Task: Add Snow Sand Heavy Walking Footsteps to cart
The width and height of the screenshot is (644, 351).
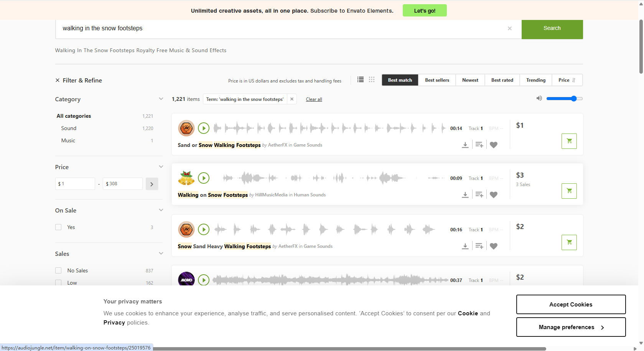Action: pos(569,242)
